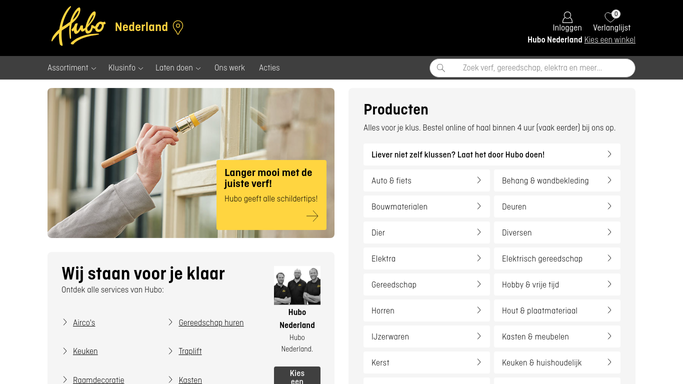This screenshot has width=683, height=384.
Task: Click the Raamdecoratie service link
Action: pyautogui.click(x=98, y=380)
